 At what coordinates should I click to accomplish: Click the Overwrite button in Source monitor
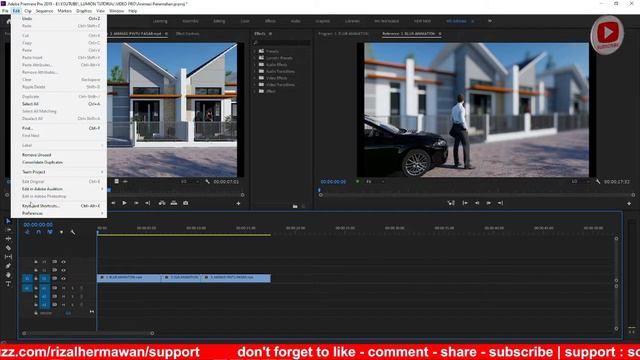point(174,203)
